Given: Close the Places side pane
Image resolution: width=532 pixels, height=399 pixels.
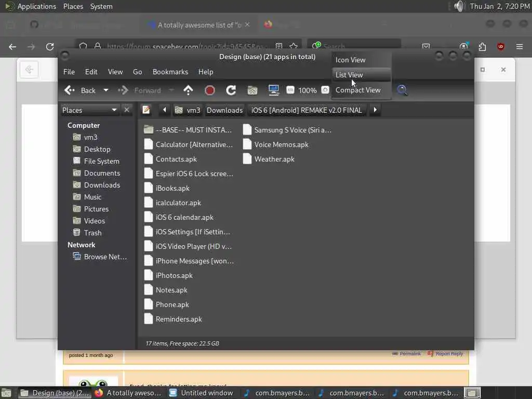Looking at the screenshot, I should pyautogui.click(x=127, y=110).
